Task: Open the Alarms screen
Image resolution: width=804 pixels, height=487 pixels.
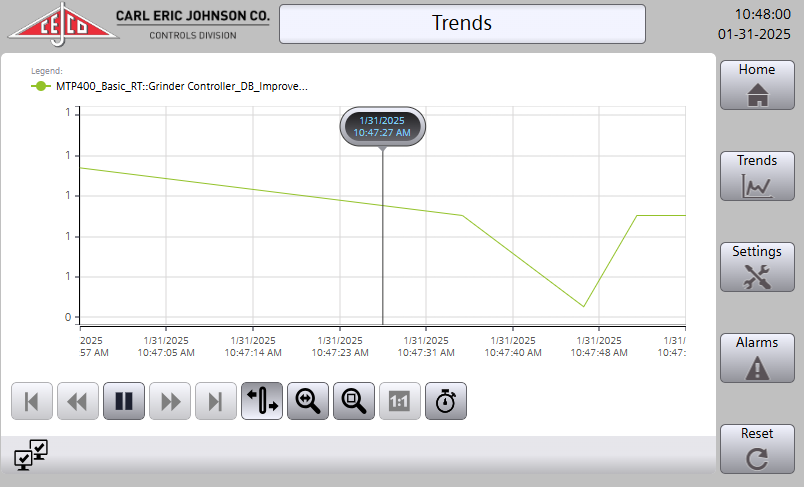Action: coord(757,358)
